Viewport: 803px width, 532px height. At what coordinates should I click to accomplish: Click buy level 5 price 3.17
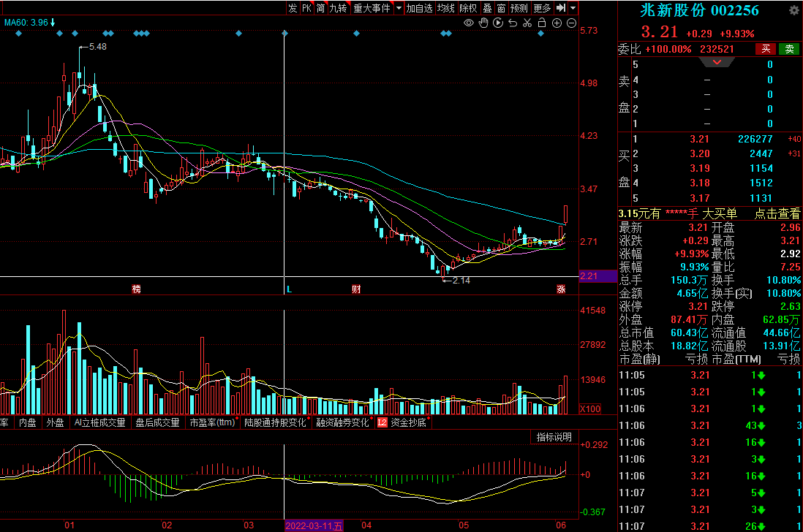(699, 199)
